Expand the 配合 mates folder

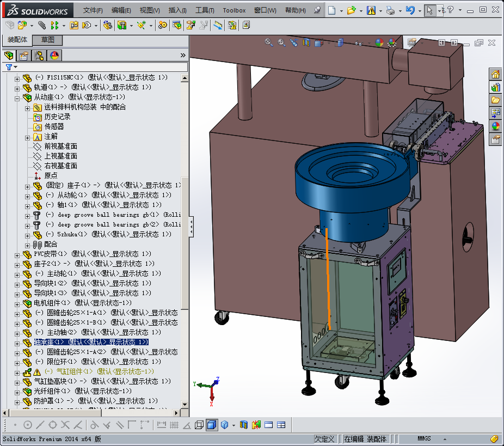(27, 246)
